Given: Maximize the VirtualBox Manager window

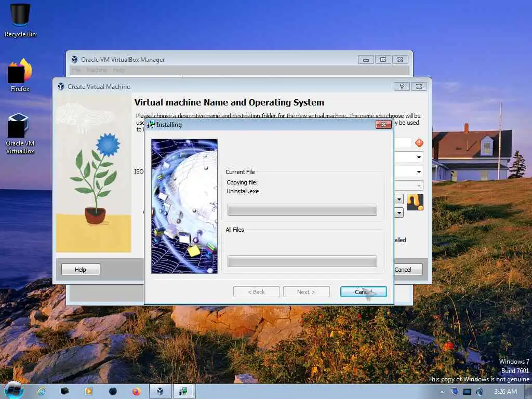Looking at the screenshot, I should pos(383,60).
